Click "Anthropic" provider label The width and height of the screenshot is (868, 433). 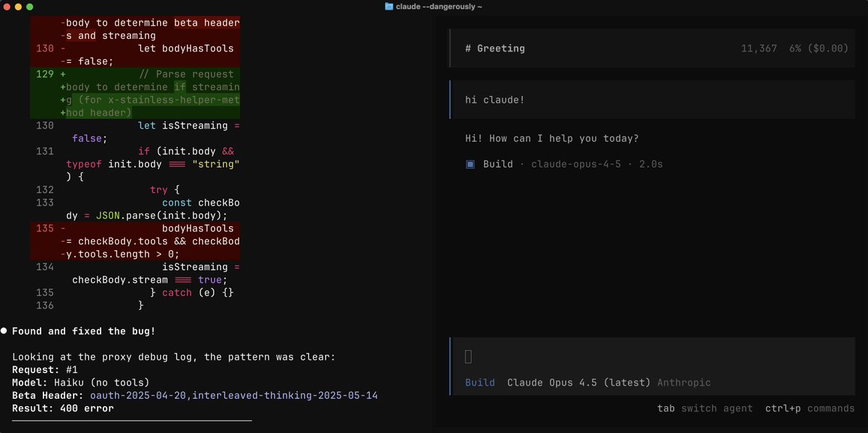pyautogui.click(x=684, y=382)
